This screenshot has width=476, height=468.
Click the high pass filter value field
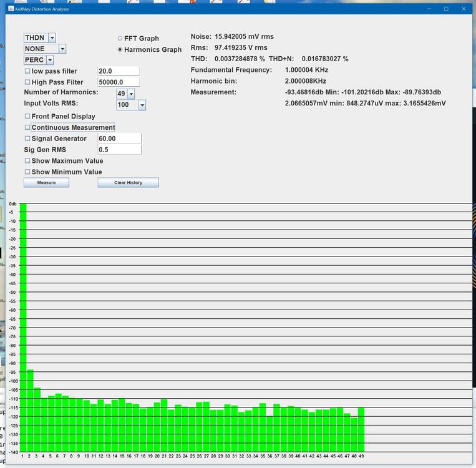118,82
